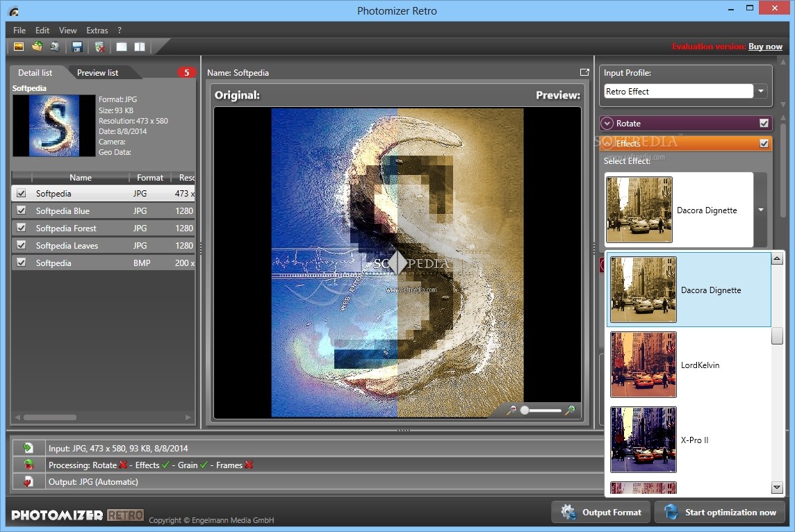The width and height of the screenshot is (795, 532).
Task: Click the floppy disk save icon
Action: (x=77, y=47)
